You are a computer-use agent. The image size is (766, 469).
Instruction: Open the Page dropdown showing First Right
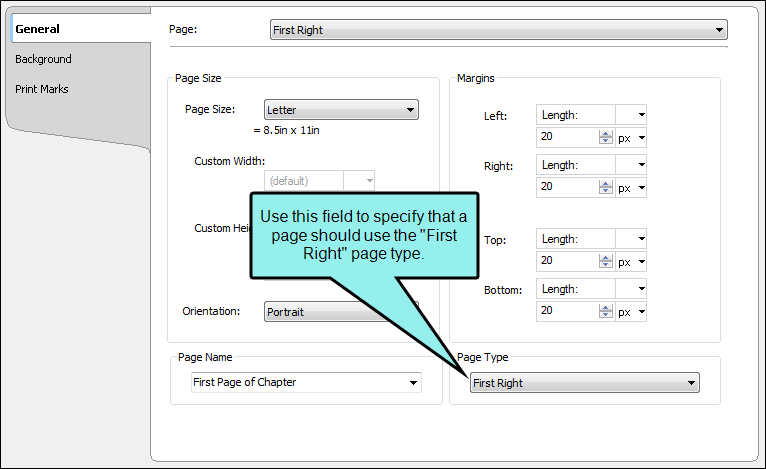pyautogui.click(x=498, y=30)
